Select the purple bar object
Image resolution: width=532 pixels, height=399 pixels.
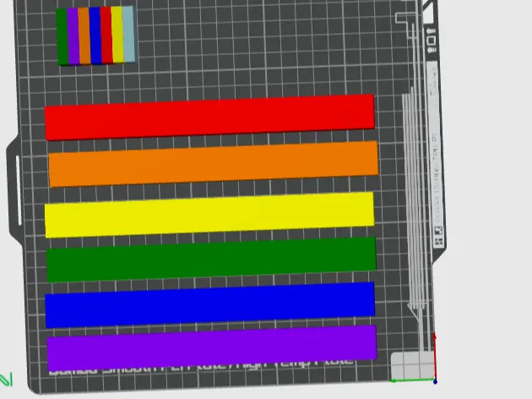212,348
